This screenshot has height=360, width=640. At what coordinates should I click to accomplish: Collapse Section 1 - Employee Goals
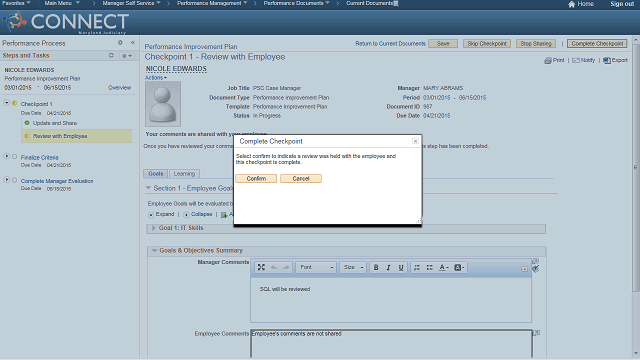point(148,188)
